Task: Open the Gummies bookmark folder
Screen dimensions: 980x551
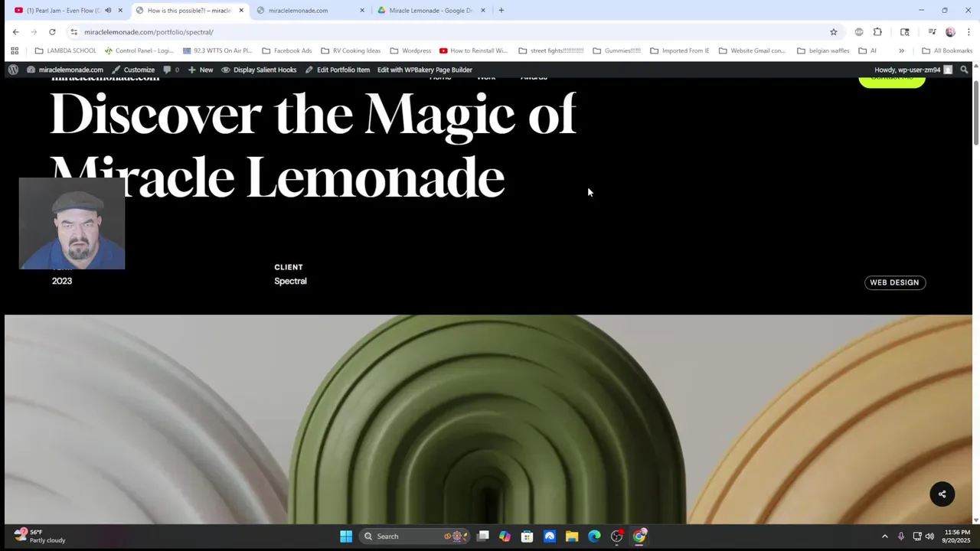Action: coord(617,51)
